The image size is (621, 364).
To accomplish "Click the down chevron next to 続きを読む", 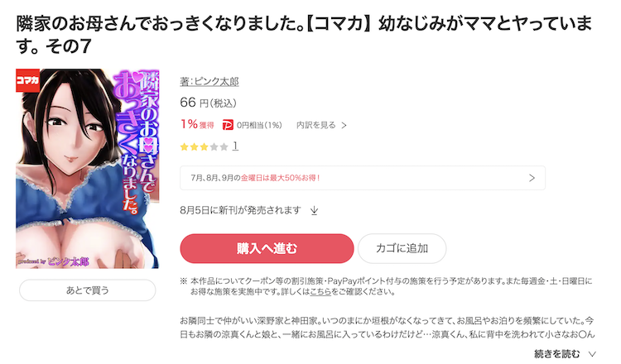I will (x=592, y=354).
